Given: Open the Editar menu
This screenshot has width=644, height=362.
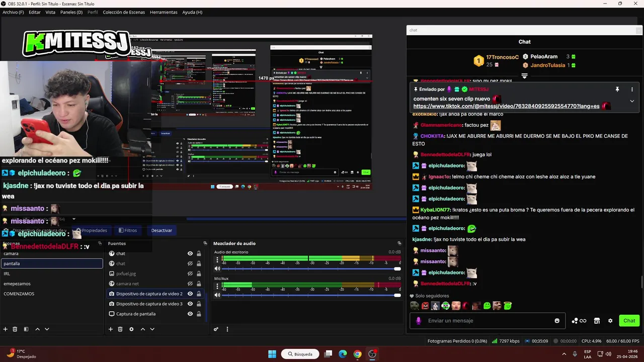Looking at the screenshot, I should point(35,12).
